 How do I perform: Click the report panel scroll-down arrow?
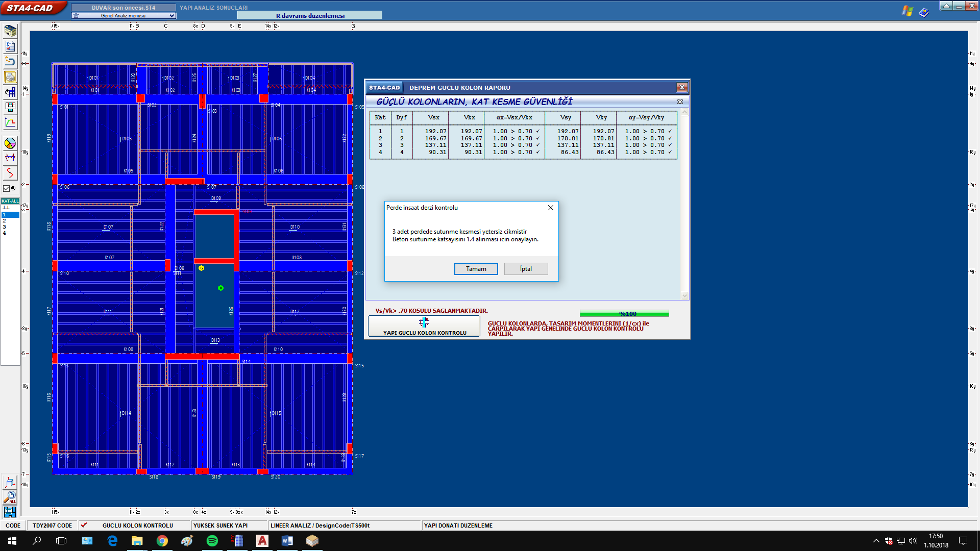click(685, 295)
